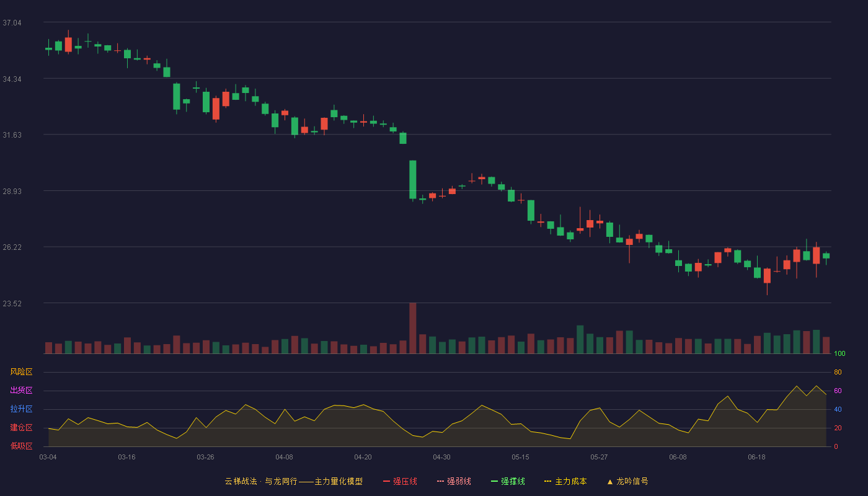
Task: Click the red 强压线 legend line marker
Action: (386, 481)
